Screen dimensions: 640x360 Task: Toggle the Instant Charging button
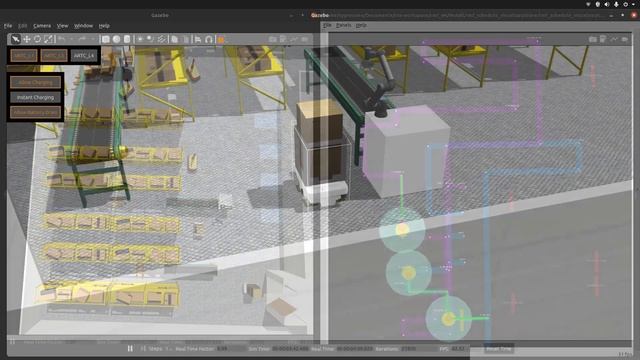pos(36,97)
